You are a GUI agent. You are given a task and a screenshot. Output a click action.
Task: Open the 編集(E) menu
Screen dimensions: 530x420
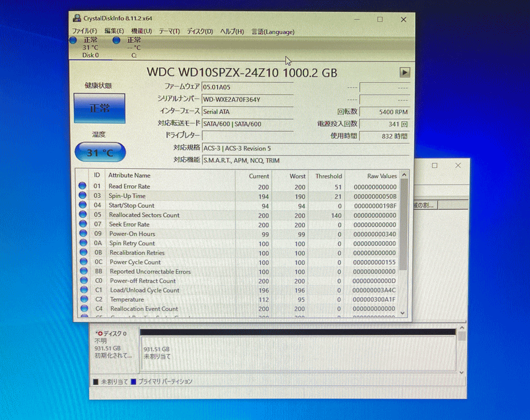coord(114,31)
